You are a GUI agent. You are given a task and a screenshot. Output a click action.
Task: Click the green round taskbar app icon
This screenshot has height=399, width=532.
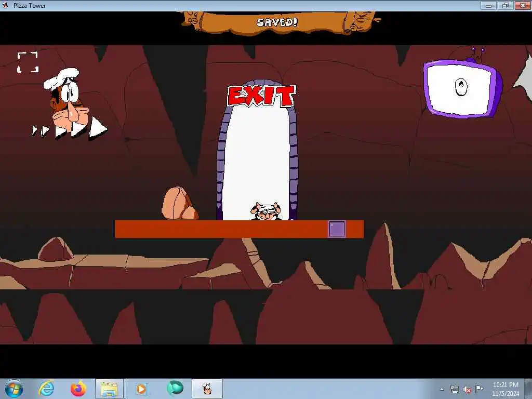pyautogui.click(x=175, y=388)
